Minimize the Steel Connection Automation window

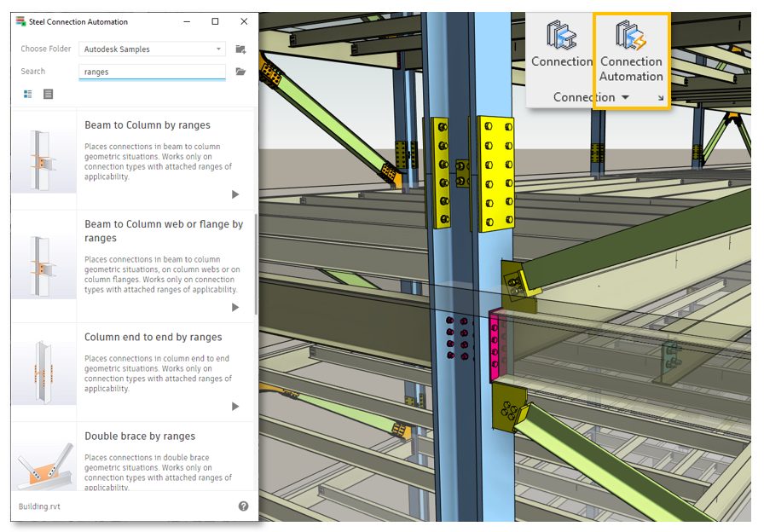187,21
